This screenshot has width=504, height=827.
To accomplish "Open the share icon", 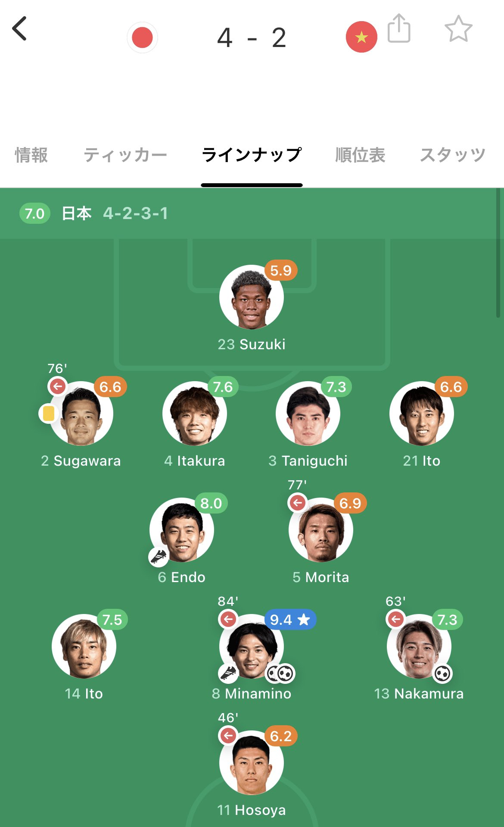I will tap(399, 28).
